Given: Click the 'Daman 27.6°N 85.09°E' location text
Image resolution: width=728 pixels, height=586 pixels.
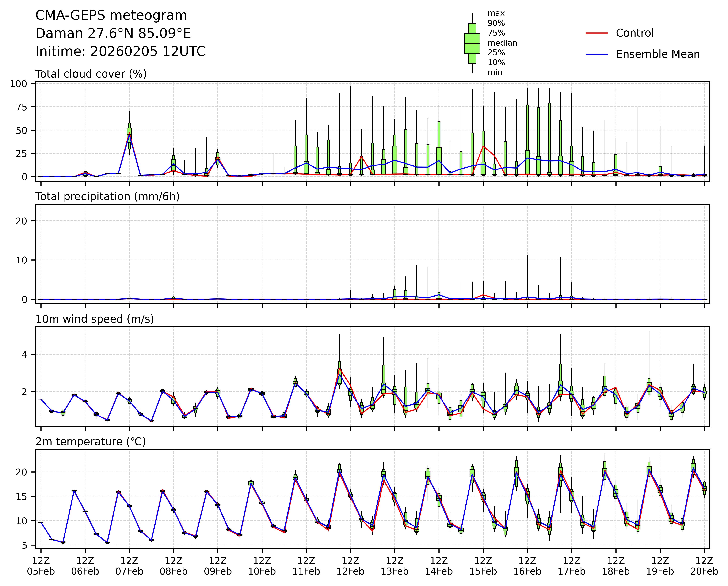Looking at the screenshot, I should 113,33.
